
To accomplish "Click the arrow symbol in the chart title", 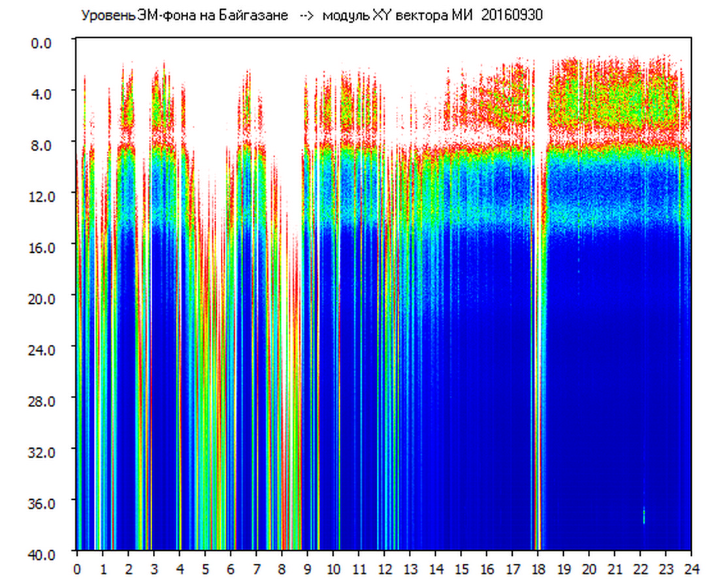I will 306,16.
